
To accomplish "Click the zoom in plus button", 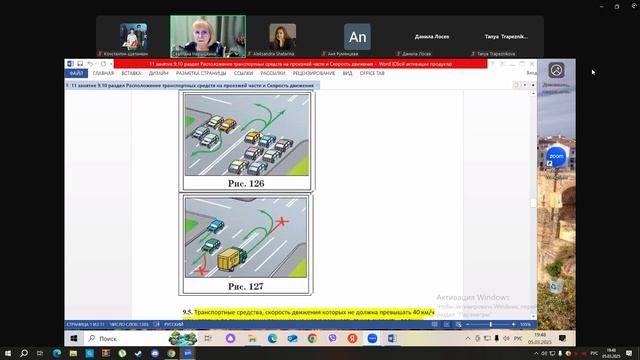I will point(513,324).
